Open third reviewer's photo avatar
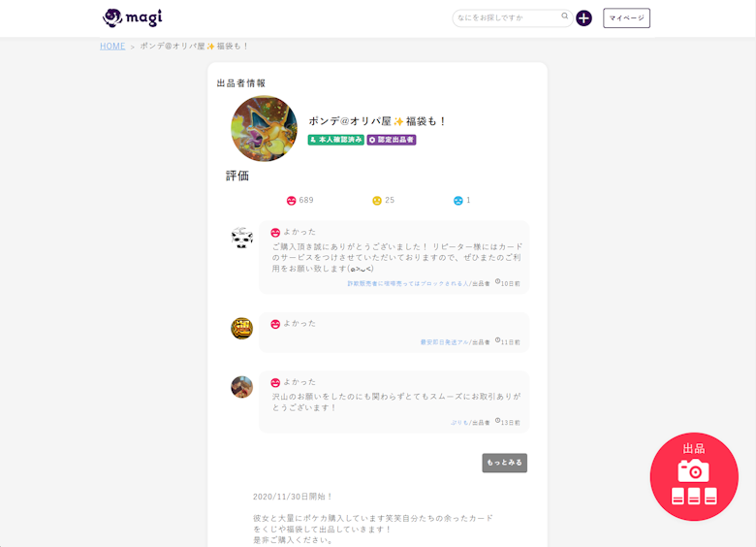756x547 pixels. click(241, 387)
